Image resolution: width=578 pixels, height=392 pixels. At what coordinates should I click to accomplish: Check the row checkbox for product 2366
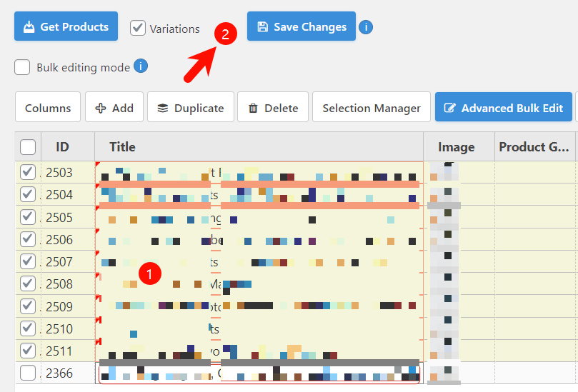28,373
